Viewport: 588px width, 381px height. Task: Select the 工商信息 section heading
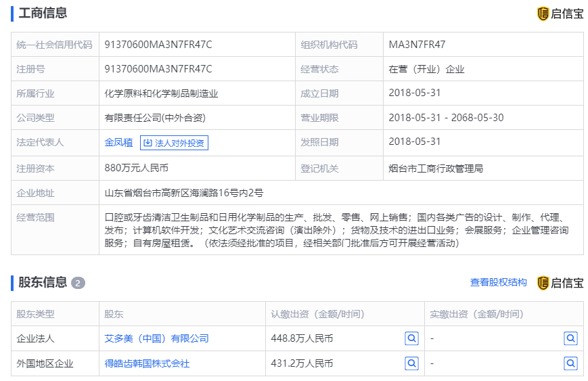[43, 13]
